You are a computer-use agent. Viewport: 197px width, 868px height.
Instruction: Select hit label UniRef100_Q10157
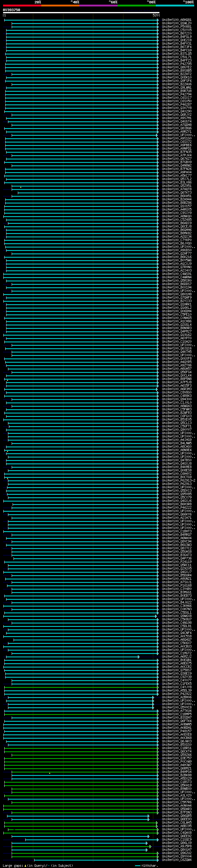tap(176, 206)
